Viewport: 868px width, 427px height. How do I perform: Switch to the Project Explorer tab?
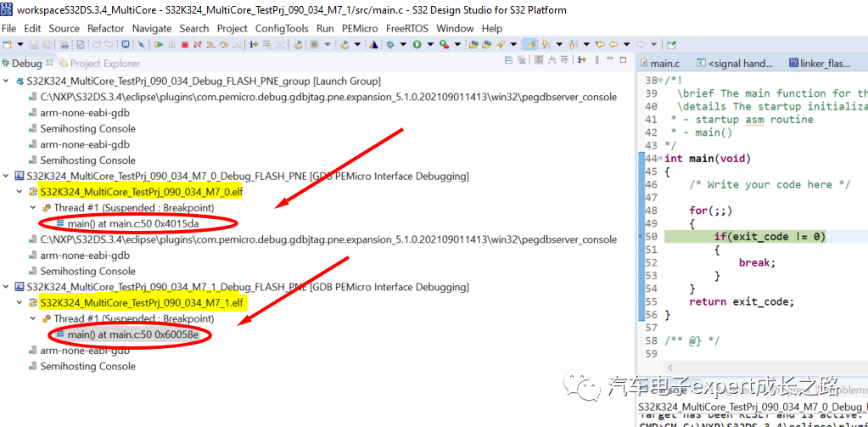(x=99, y=64)
